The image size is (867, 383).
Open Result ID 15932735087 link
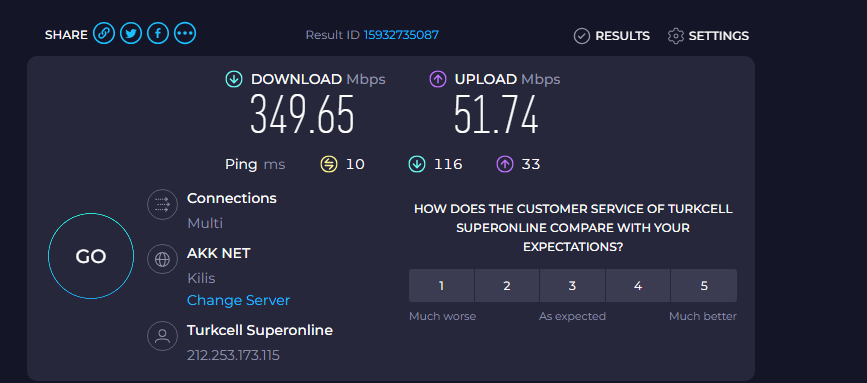pyautogui.click(x=401, y=35)
